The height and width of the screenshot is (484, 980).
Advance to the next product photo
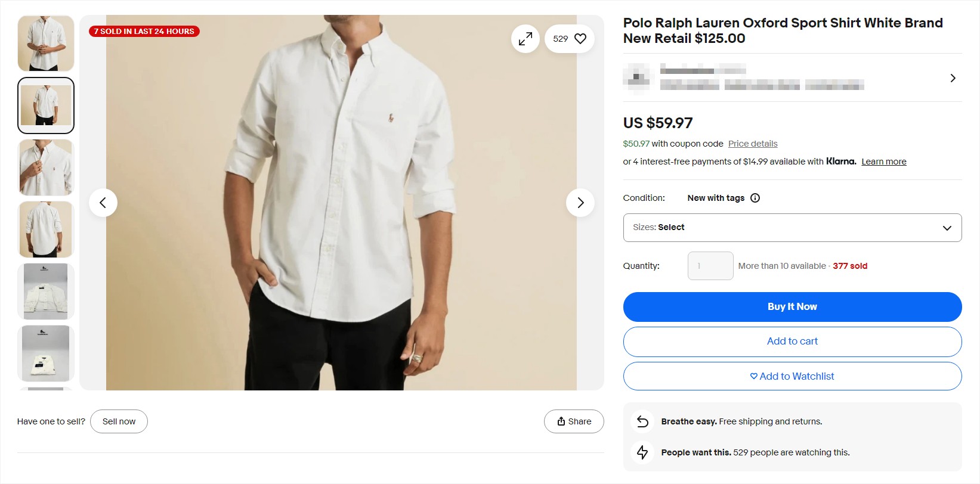[x=580, y=203]
